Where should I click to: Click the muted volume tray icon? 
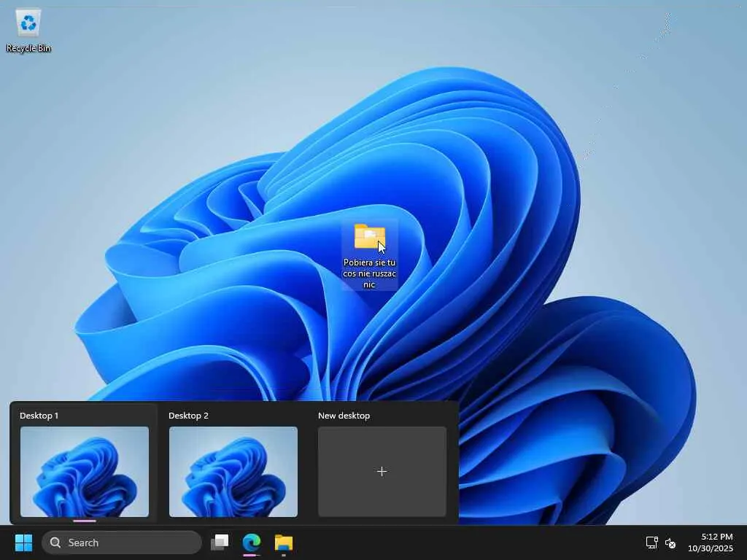point(670,542)
